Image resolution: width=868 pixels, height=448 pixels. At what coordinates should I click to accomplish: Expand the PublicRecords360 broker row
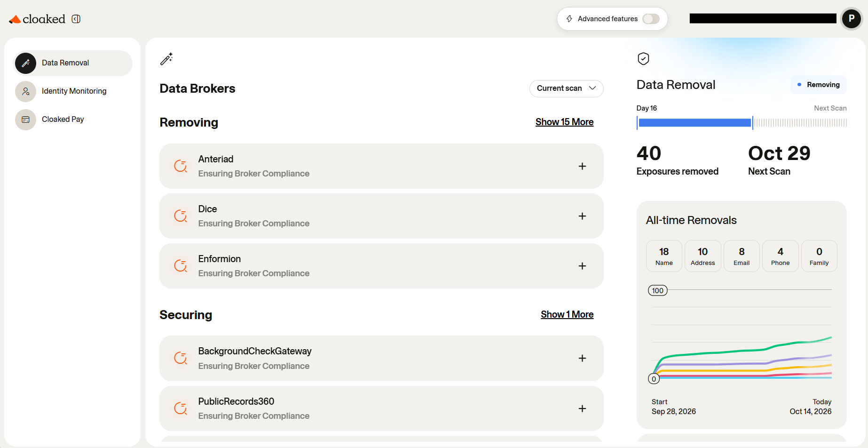coord(582,408)
